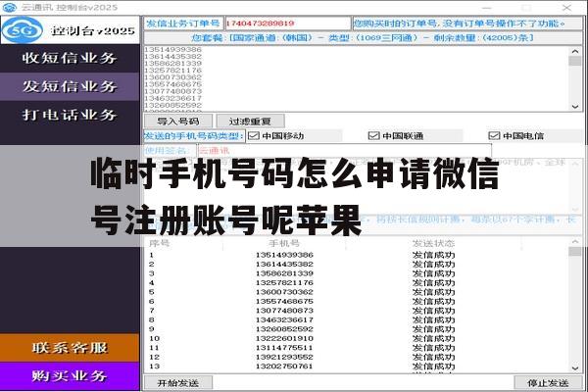Viewport: 588px width, 392px height.
Task: Click 购买业务 button
Action: click(x=70, y=376)
